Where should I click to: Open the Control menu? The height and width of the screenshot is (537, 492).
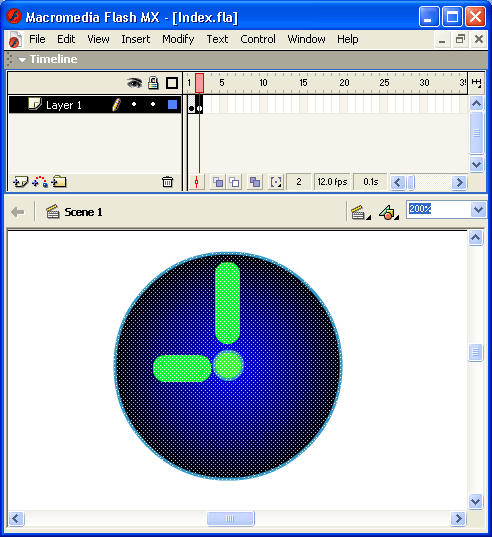coord(257,39)
